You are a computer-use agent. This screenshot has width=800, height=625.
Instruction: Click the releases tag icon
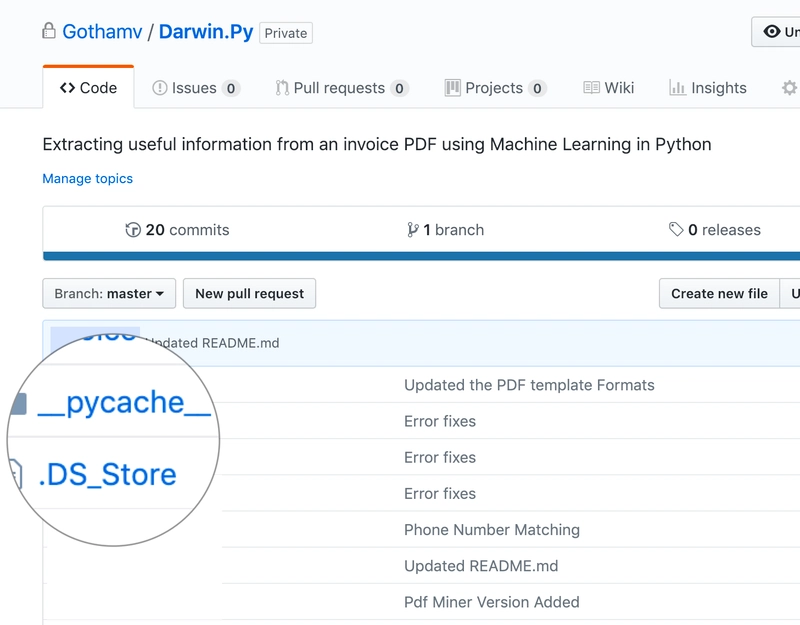(676, 230)
